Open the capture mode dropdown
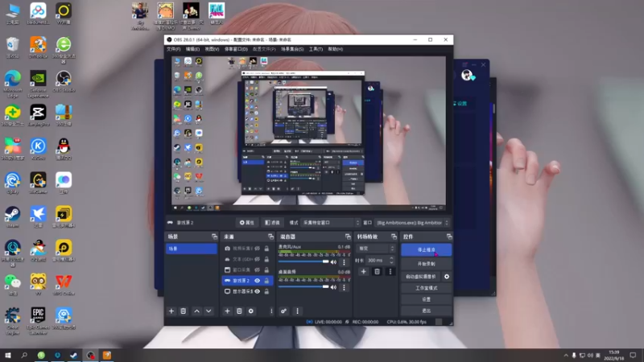This screenshot has height=362, width=644. tap(330, 223)
